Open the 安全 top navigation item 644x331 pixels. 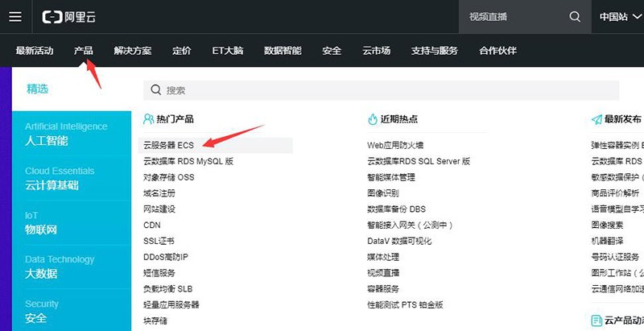332,51
